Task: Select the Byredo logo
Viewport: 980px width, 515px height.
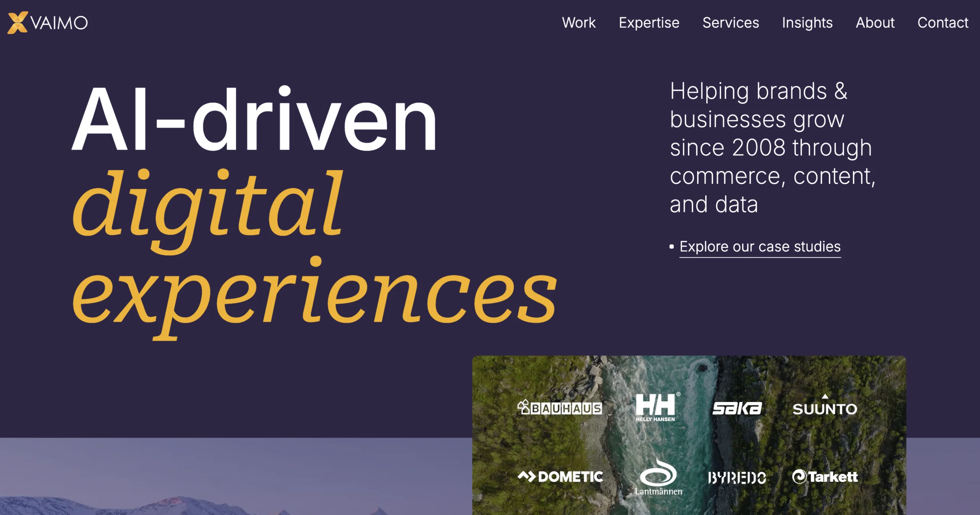Action: 737,477
